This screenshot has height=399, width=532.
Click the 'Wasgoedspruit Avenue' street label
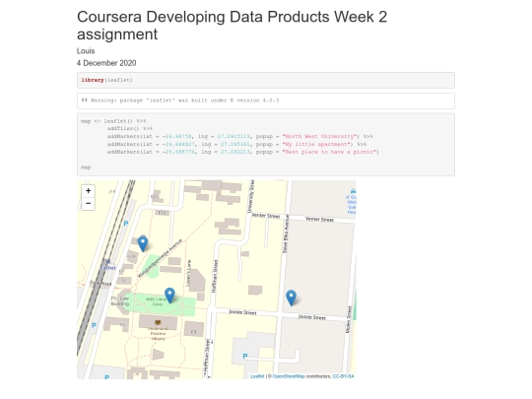tap(160, 258)
